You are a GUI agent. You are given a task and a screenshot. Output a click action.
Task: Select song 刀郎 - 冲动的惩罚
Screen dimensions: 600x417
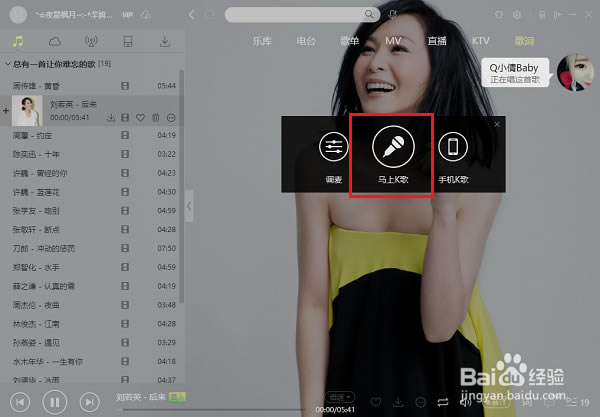pyautogui.click(x=44, y=249)
